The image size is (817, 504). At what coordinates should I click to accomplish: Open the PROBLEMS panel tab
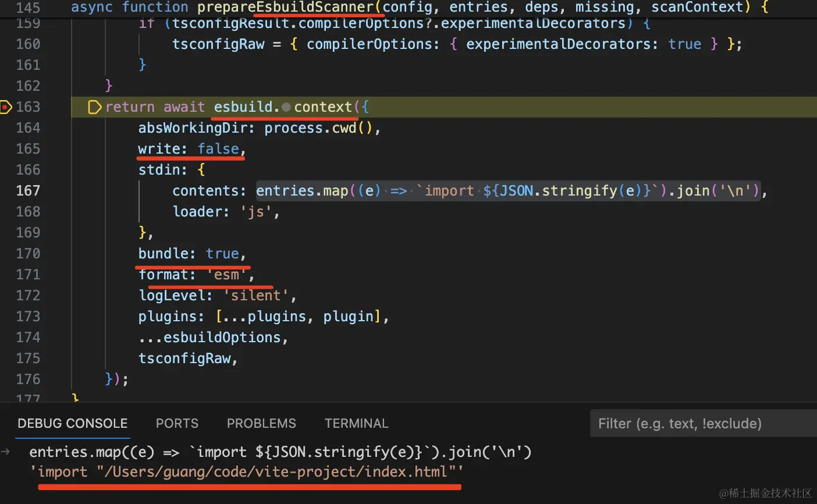(x=261, y=424)
